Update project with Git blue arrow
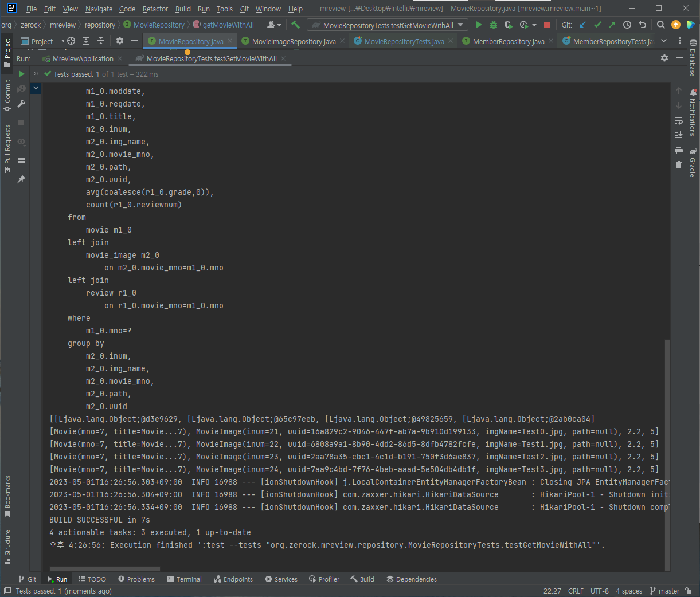Screen dimensions: 700x597 [582, 25]
